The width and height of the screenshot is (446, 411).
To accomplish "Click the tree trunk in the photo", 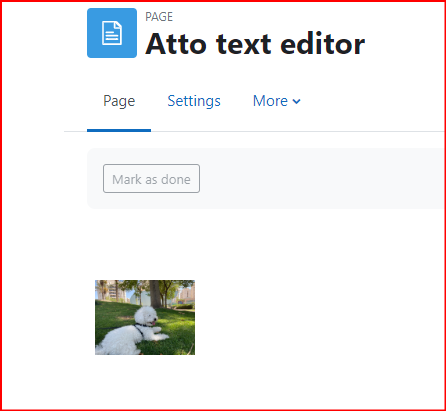I will 155,293.
